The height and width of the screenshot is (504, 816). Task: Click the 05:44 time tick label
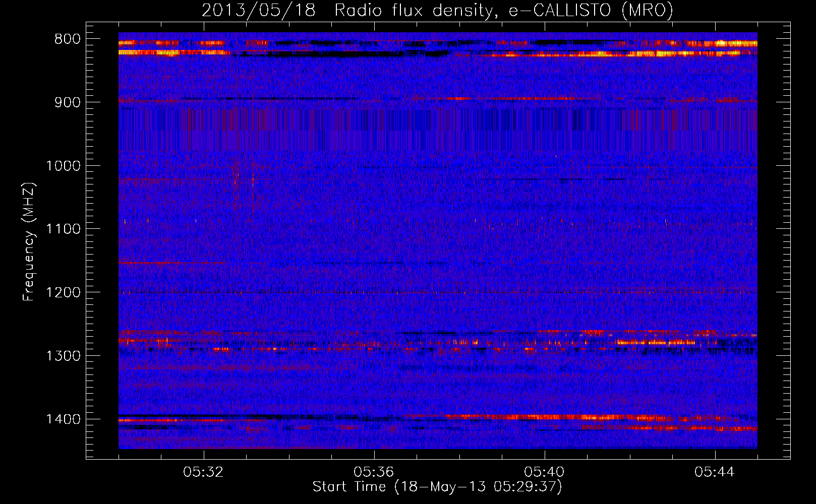pyautogui.click(x=715, y=472)
